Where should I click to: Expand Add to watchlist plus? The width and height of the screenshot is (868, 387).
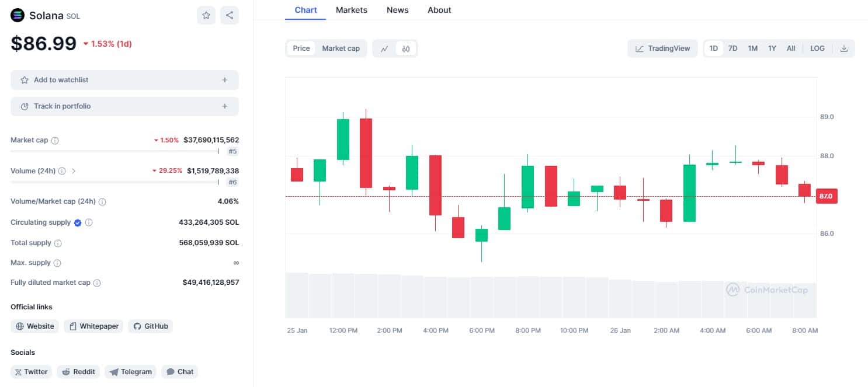[x=225, y=80]
